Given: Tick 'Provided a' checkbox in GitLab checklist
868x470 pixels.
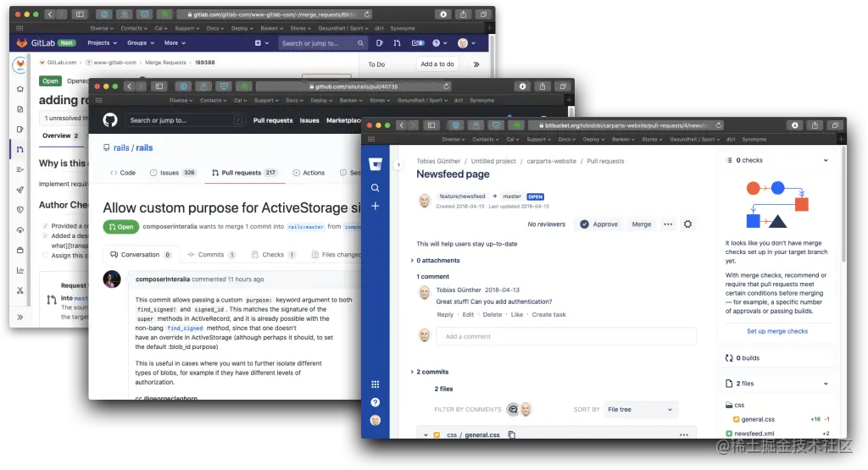Looking at the screenshot, I should point(46,225).
